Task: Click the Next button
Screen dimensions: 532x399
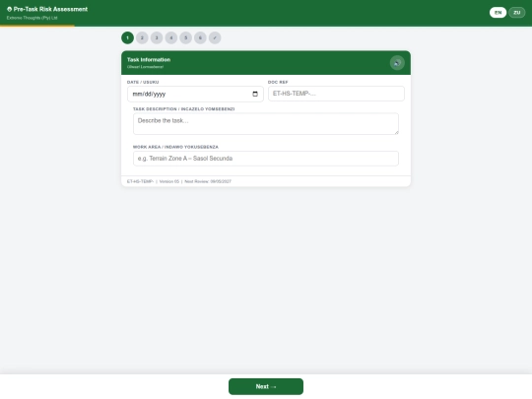Action: tap(266, 386)
